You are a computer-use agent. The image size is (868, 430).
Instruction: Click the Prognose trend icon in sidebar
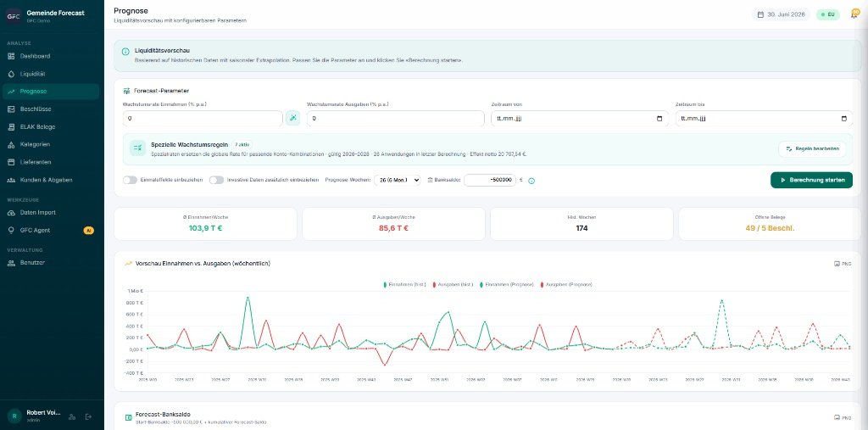coord(11,92)
